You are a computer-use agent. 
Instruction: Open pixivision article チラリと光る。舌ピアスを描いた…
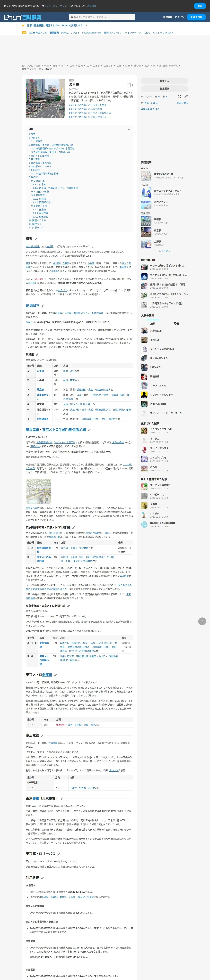click(x=168, y=266)
